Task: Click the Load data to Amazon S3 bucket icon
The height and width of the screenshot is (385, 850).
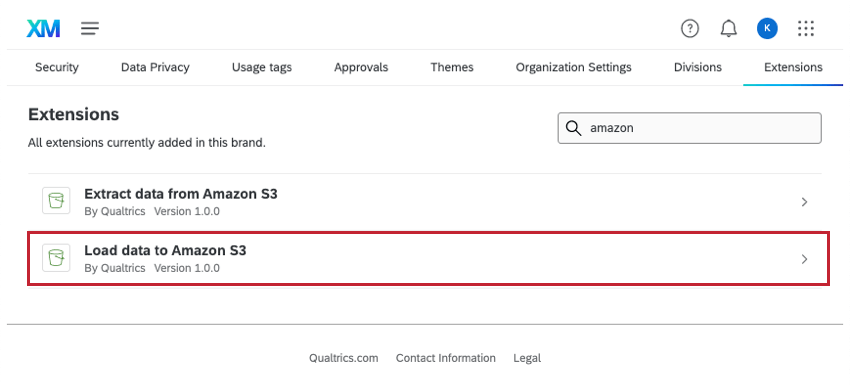Action: point(56,258)
